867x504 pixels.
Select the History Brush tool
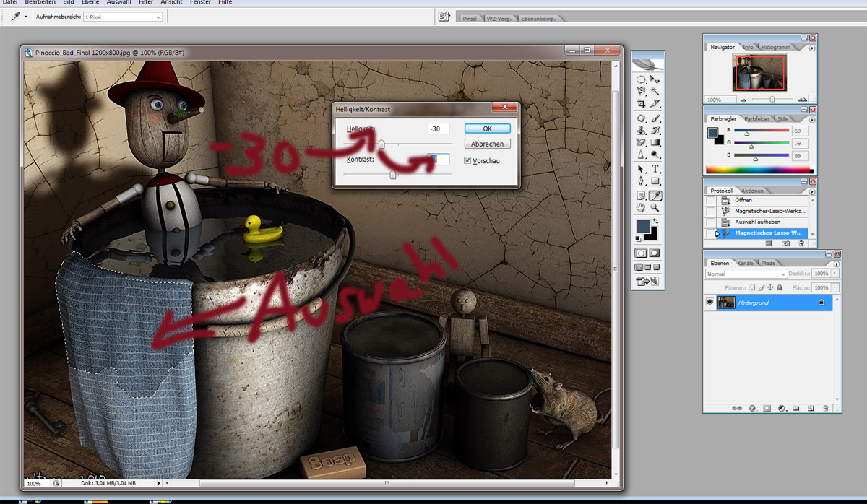[655, 130]
